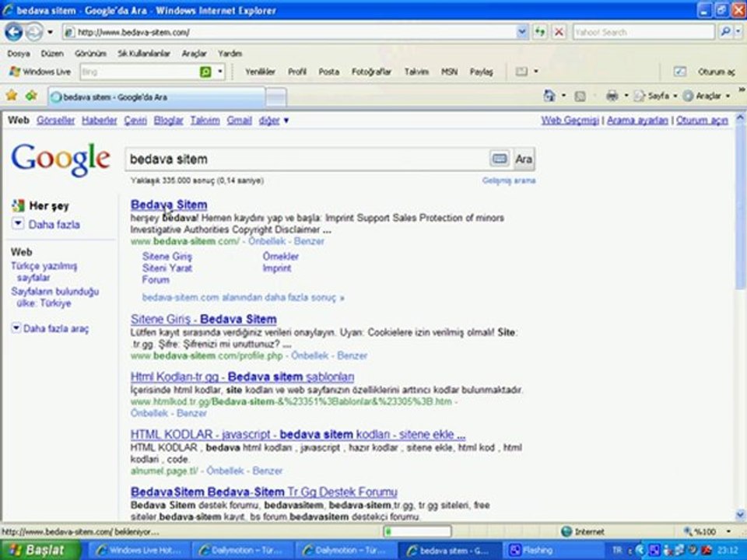747x560 pixels.
Task: Click Yenilikler on the Windows Live toolbar
Action: click(x=260, y=72)
